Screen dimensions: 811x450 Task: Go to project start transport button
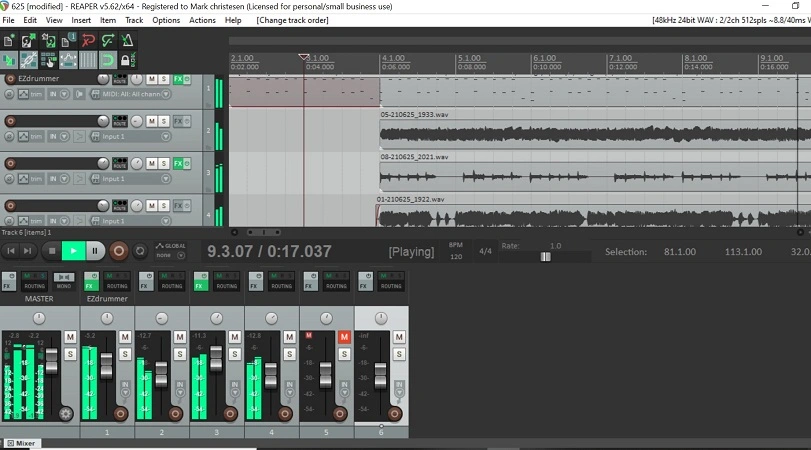(x=10, y=251)
